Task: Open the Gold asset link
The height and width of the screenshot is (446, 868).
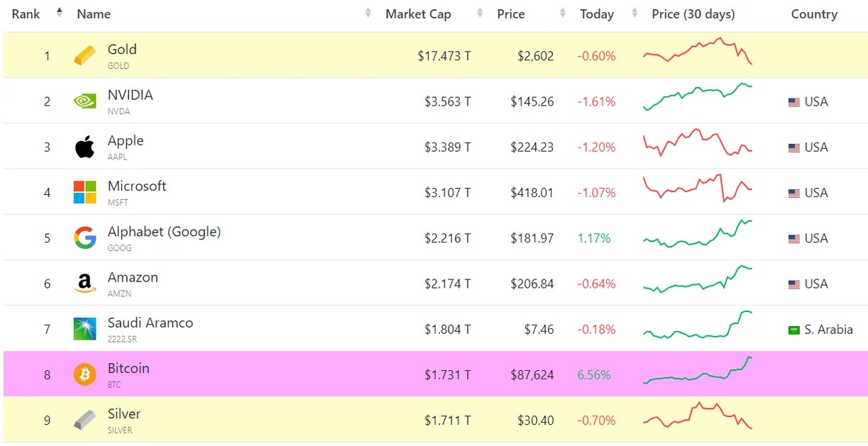Action: click(x=122, y=50)
